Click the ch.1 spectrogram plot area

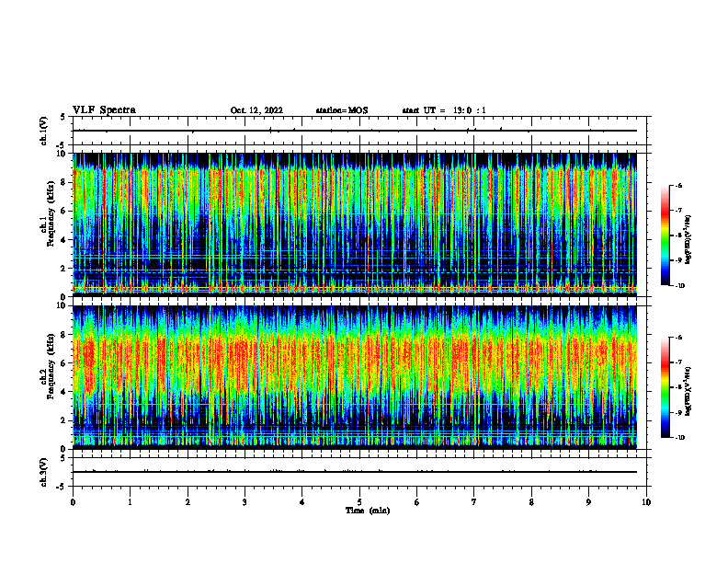pos(355,224)
